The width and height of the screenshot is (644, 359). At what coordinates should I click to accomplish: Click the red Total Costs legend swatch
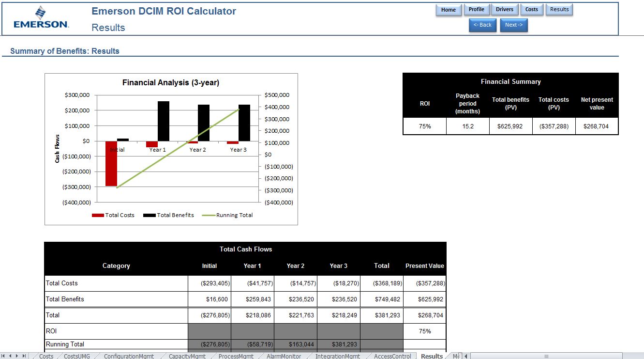pyautogui.click(x=98, y=215)
